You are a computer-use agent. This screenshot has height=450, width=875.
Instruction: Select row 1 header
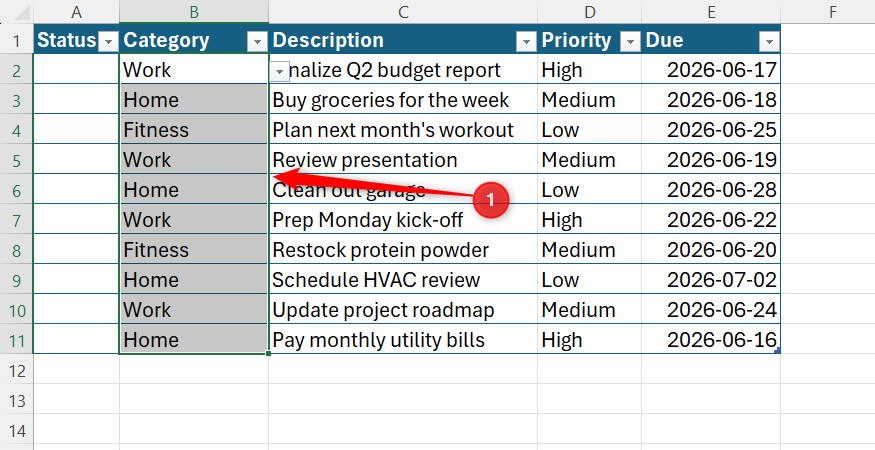[x=17, y=39]
